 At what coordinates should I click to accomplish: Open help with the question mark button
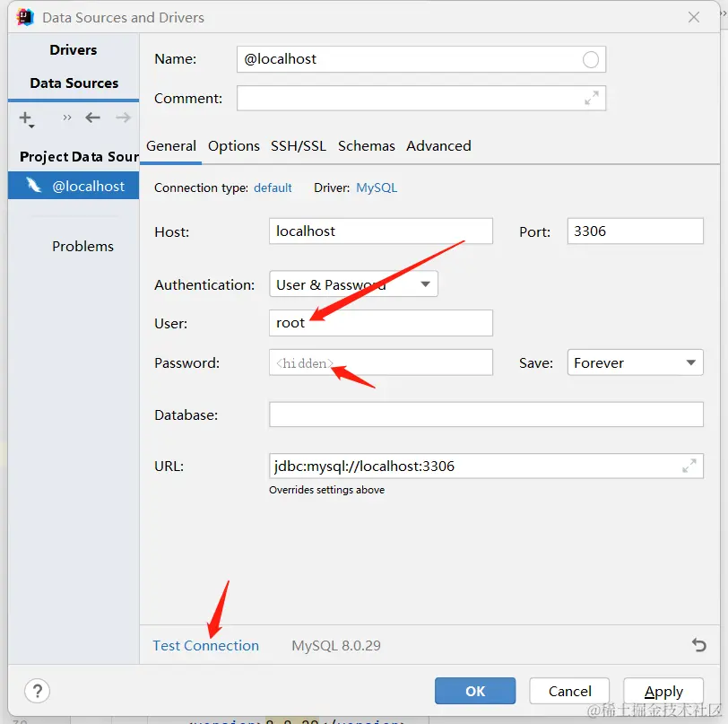pyautogui.click(x=37, y=691)
